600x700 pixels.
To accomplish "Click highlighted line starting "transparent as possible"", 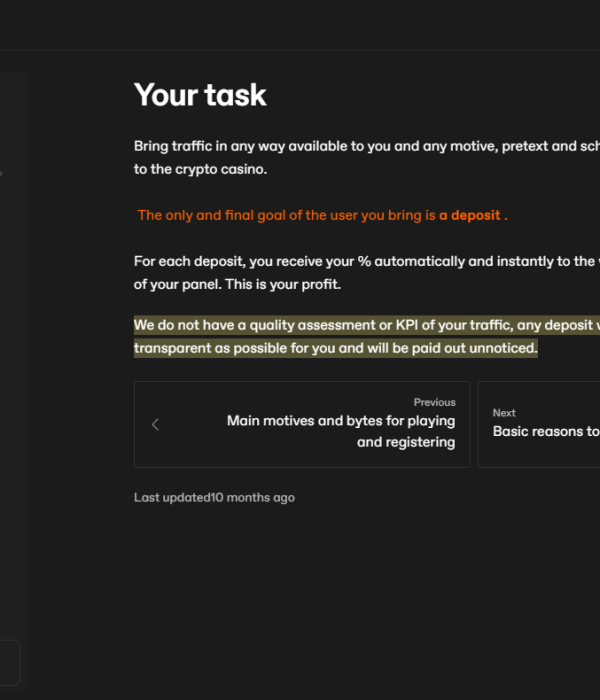I will [x=335, y=348].
